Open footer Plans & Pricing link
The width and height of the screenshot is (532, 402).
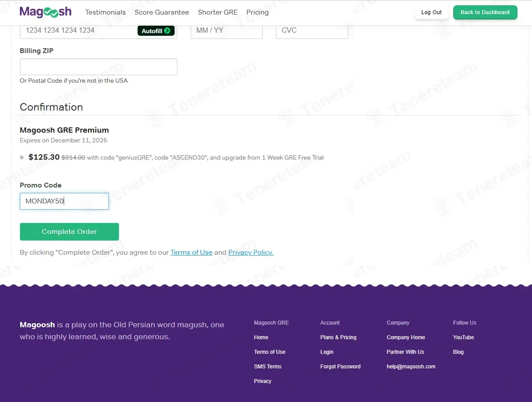[338, 337]
